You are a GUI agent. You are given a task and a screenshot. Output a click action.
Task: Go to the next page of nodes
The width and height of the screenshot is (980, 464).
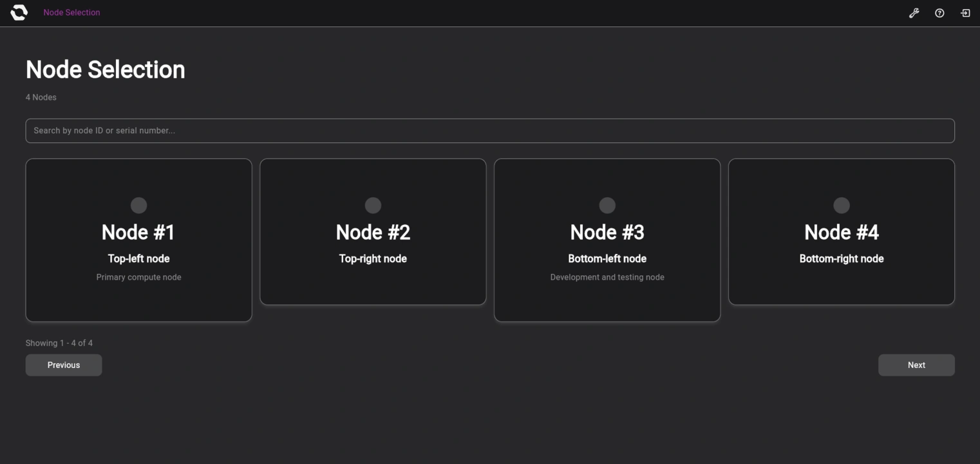(916, 365)
